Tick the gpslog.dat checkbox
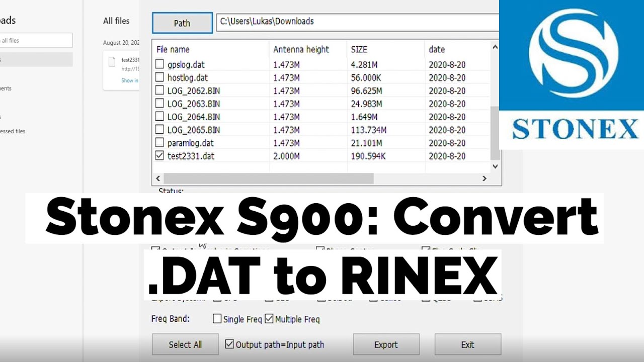Image resolution: width=644 pixels, height=362 pixels. (159, 64)
